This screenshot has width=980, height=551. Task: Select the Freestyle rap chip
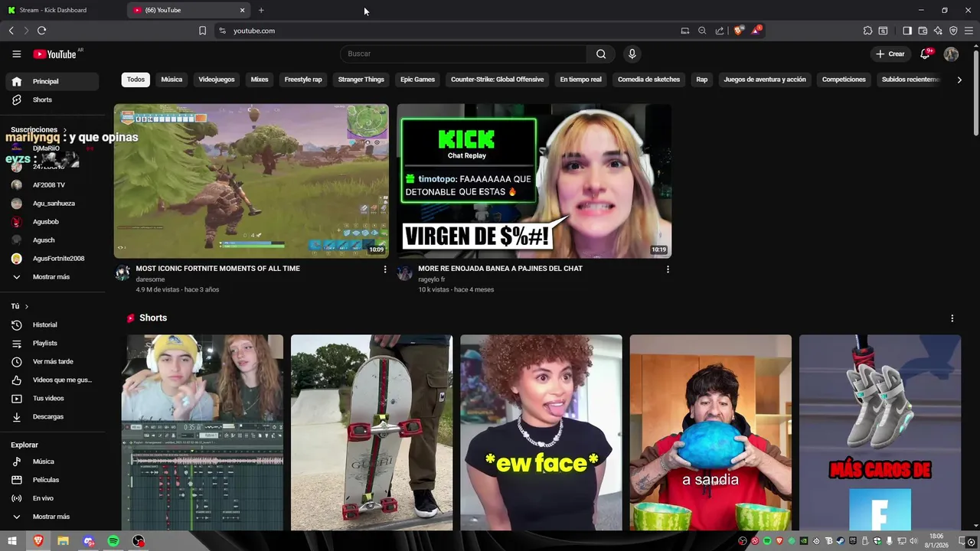pyautogui.click(x=303, y=80)
